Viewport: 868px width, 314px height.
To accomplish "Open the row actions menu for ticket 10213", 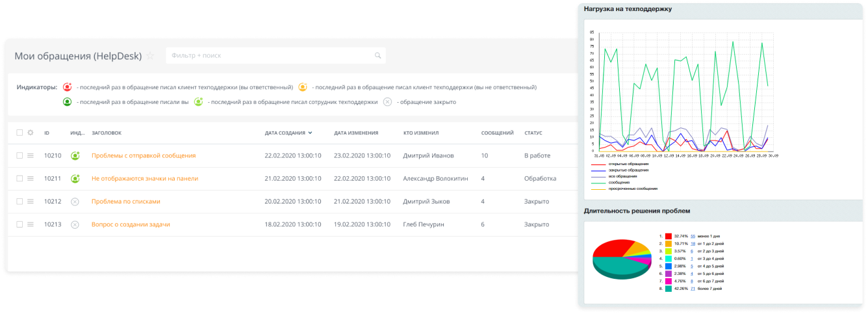I will (x=30, y=224).
